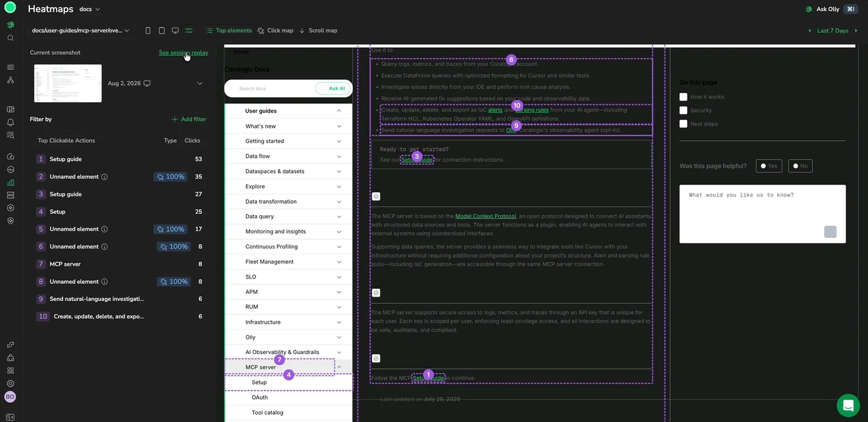
Task: Collapse the sidebar with the bottom panel icon
Action: point(10,417)
